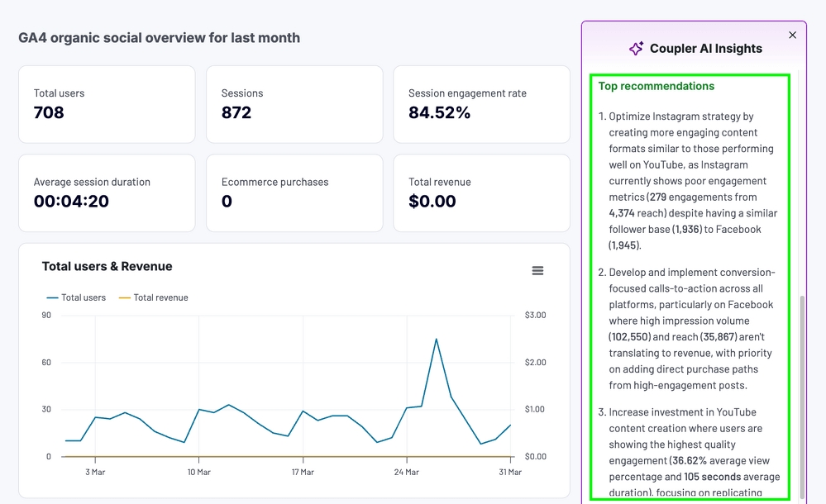Click the highest peak on the users line
This screenshot has width=826, height=504.
click(x=436, y=339)
